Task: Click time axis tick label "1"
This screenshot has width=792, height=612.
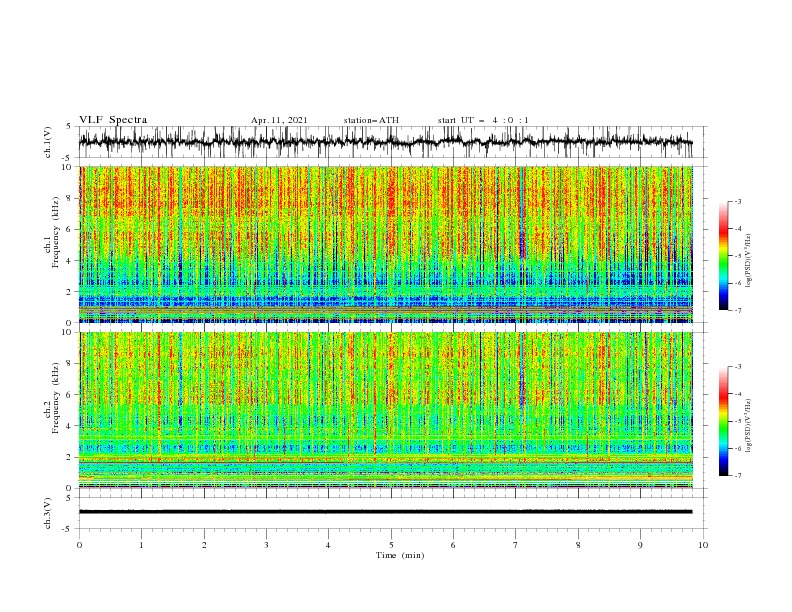Action: coord(141,545)
